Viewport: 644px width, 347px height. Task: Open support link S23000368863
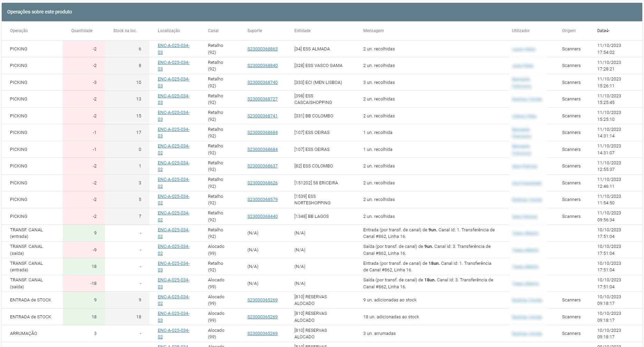click(x=262, y=49)
